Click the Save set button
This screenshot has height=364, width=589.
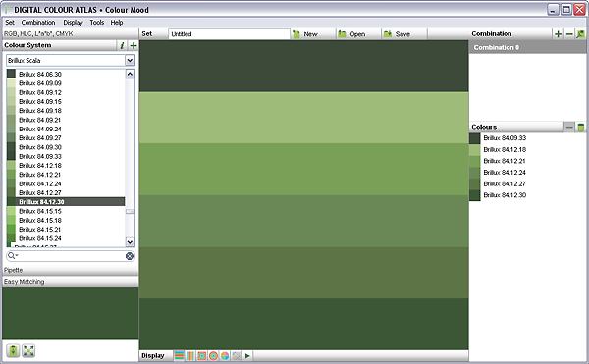click(398, 34)
